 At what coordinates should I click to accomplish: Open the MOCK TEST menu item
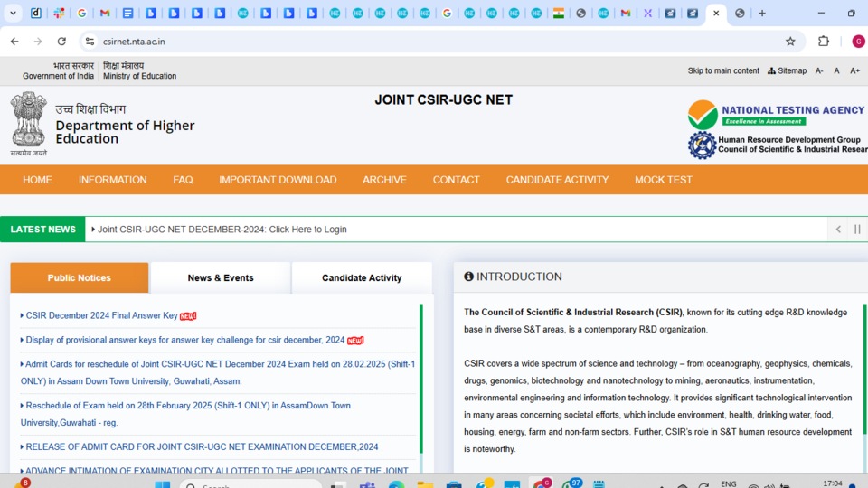[x=663, y=180]
